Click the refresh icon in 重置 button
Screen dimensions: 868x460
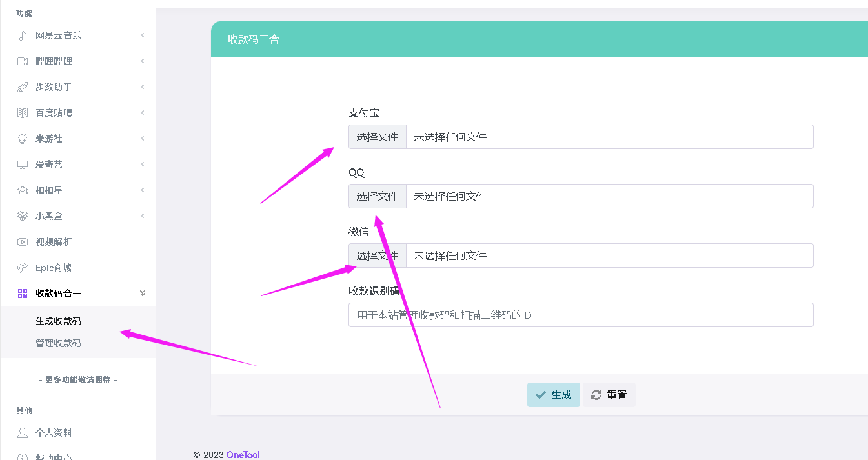click(596, 395)
